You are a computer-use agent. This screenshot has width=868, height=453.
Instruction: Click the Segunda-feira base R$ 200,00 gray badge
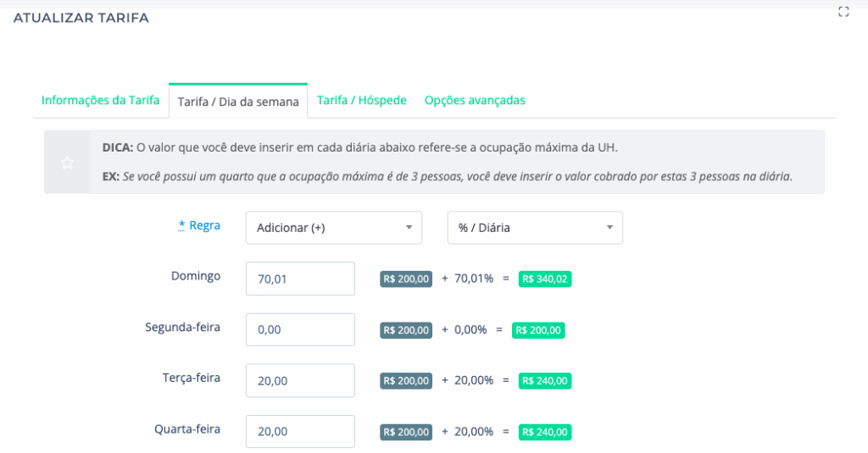point(406,330)
